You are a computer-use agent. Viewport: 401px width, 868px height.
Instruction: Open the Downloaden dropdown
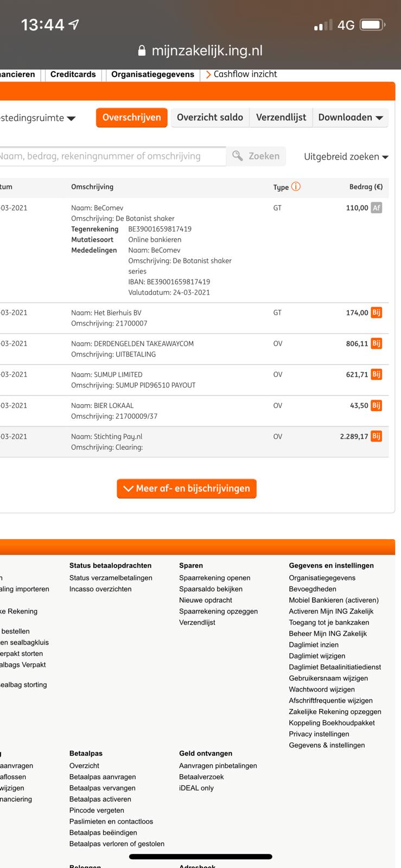350,118
